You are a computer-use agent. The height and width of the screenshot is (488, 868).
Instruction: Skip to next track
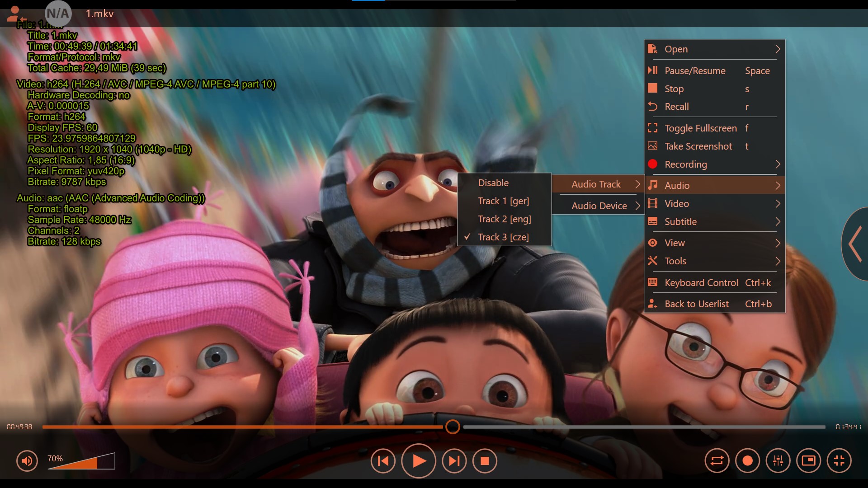(454, 460)
